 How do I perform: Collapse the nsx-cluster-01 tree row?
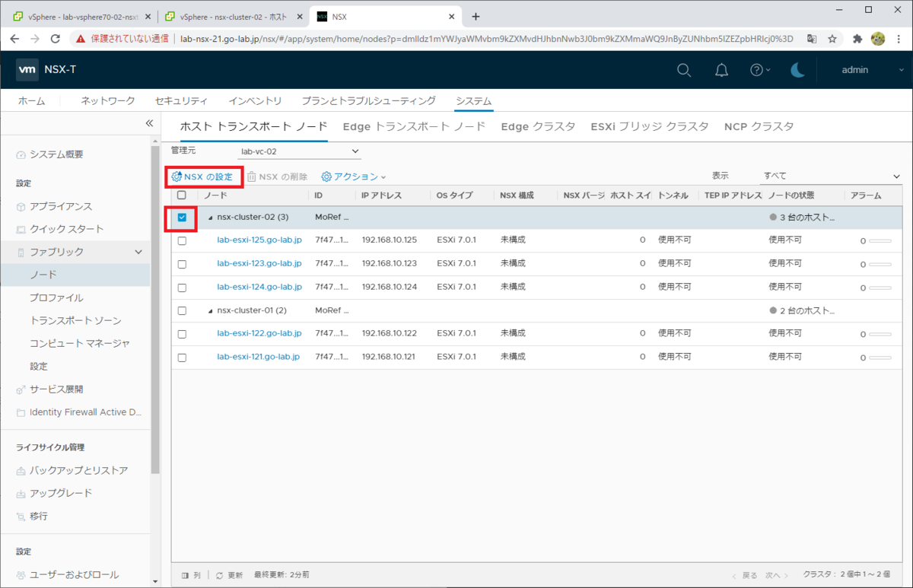[x=211, y=310]
